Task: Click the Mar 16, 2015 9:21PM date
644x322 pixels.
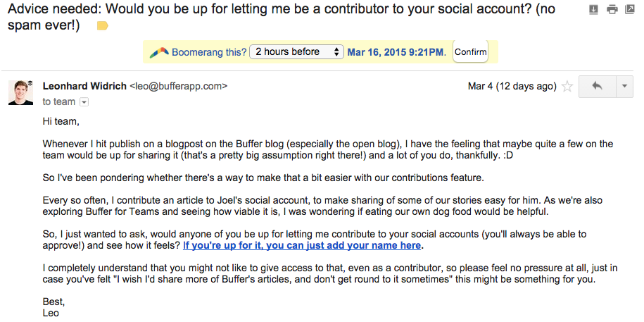Action: tap(396, 52)
